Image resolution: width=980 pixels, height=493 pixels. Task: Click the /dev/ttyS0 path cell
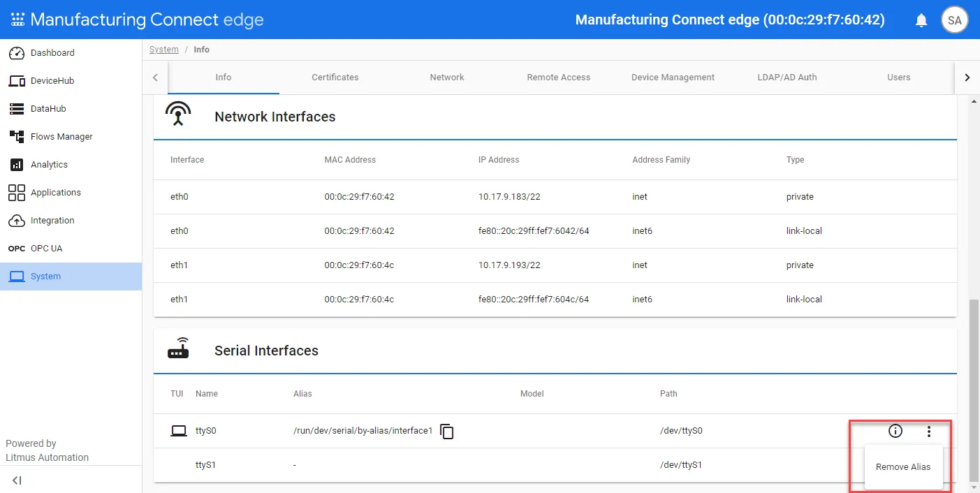tap(681, 431)
